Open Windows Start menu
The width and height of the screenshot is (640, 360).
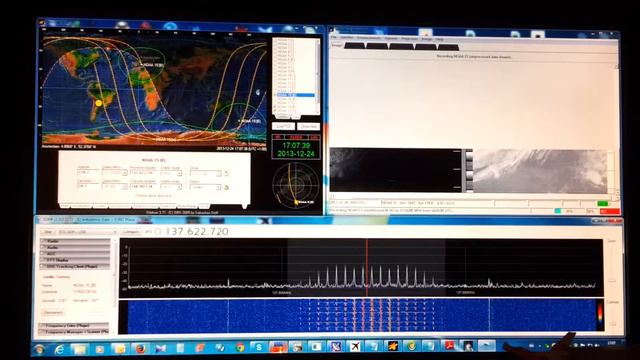pos(40,349)
